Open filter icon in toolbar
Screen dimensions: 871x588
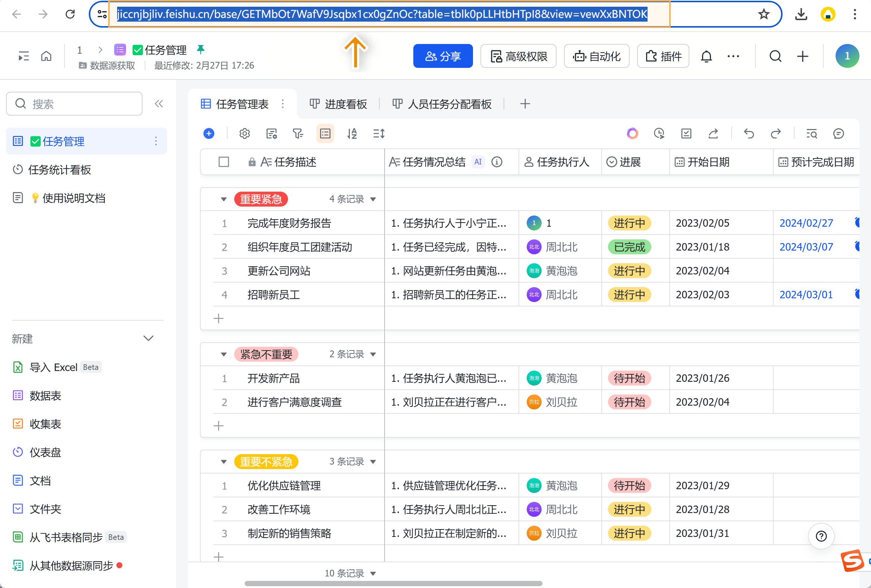(298, 133)
